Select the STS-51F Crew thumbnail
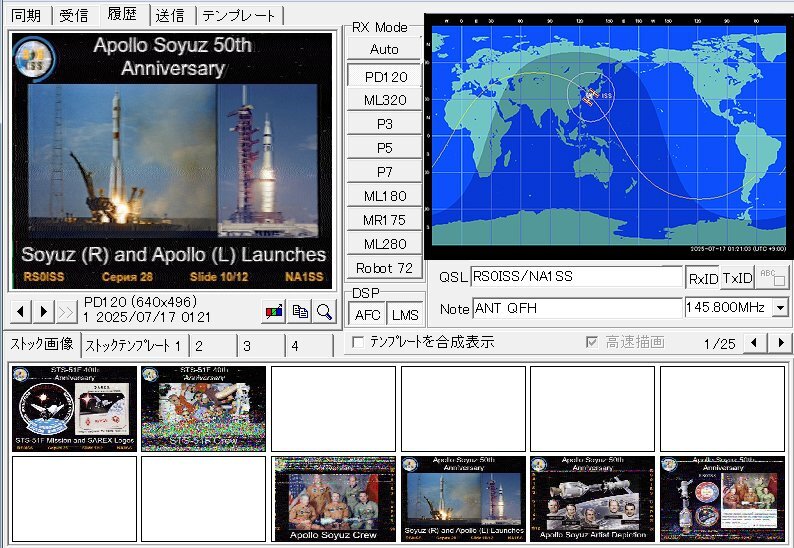This screenshot has width=794, height=548. [204, 409]
